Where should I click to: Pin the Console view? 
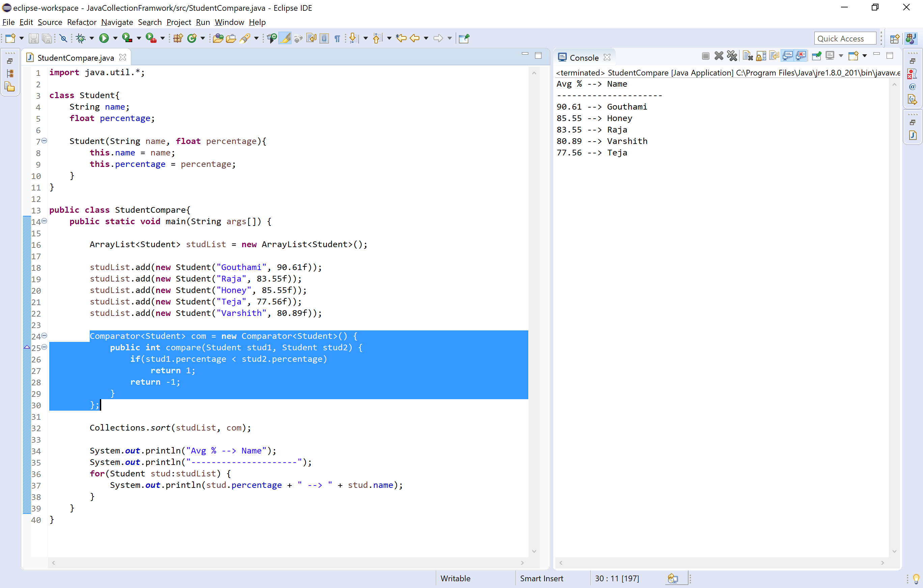816,56
